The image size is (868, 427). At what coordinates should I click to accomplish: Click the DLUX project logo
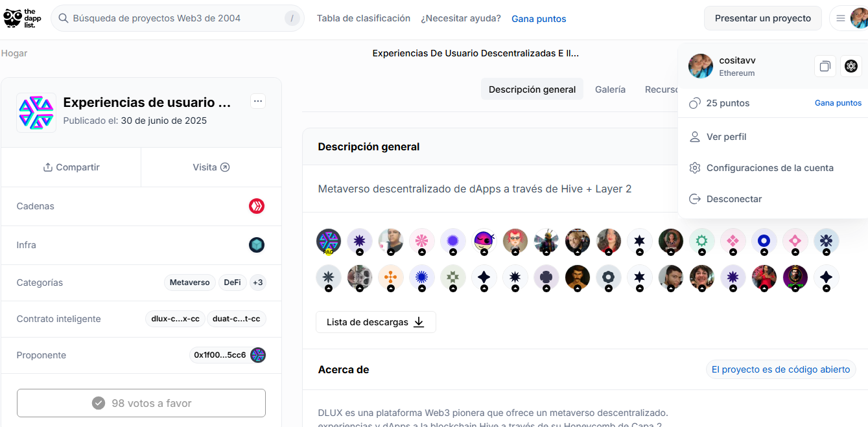click(36, 113)
